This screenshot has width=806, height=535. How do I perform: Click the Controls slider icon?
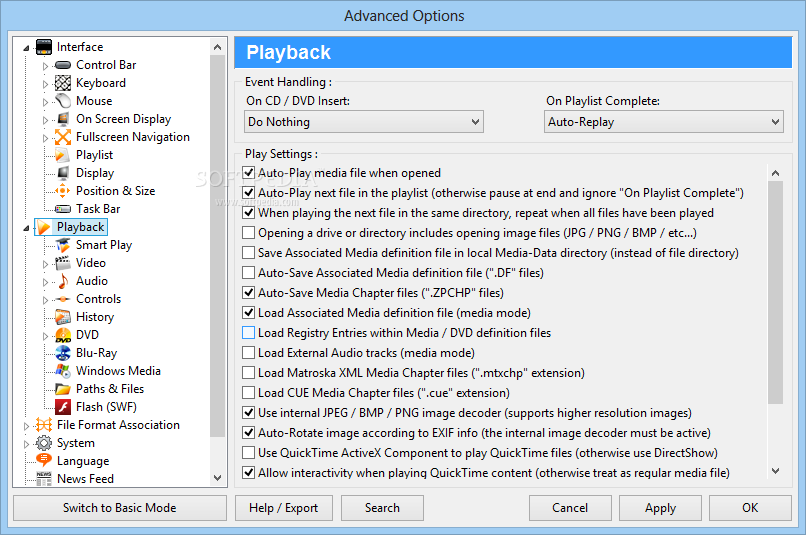[63, 299]
